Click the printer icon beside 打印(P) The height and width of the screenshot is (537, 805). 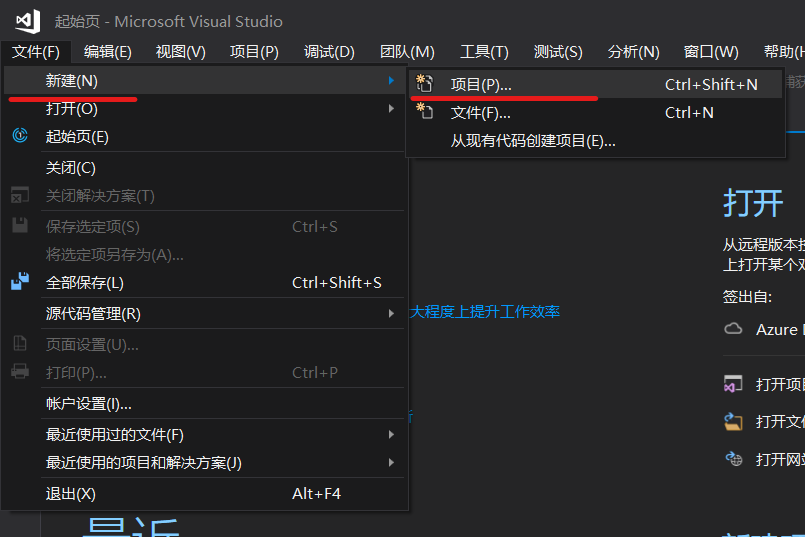tap(20, 371)
